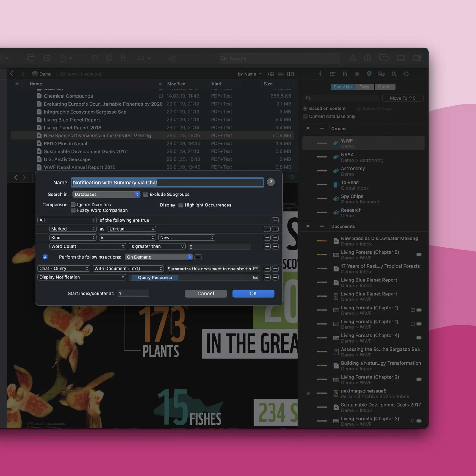Click the OK button
The image size is (476, 476).
(x=253, y=294)
